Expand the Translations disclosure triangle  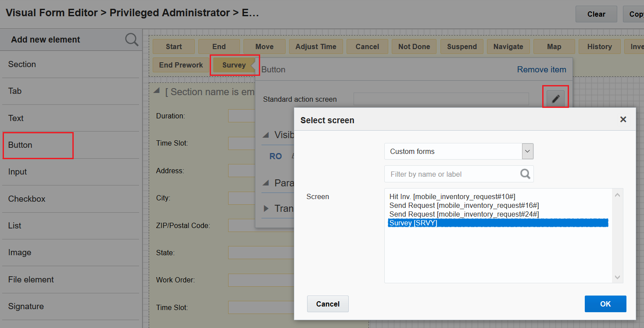(x=266, y=208)
